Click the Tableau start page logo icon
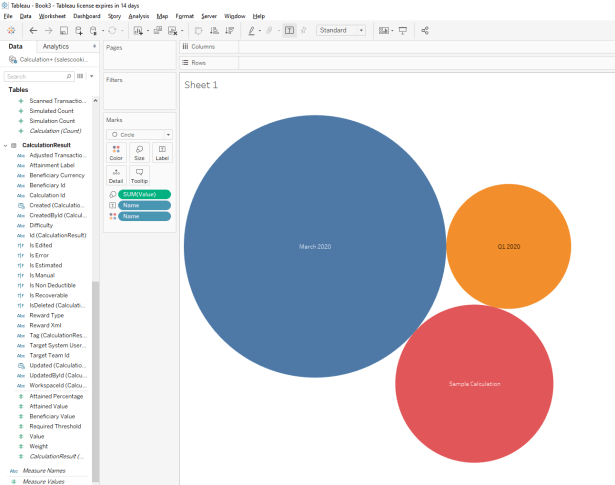615x485 pixels. (11, 31)
